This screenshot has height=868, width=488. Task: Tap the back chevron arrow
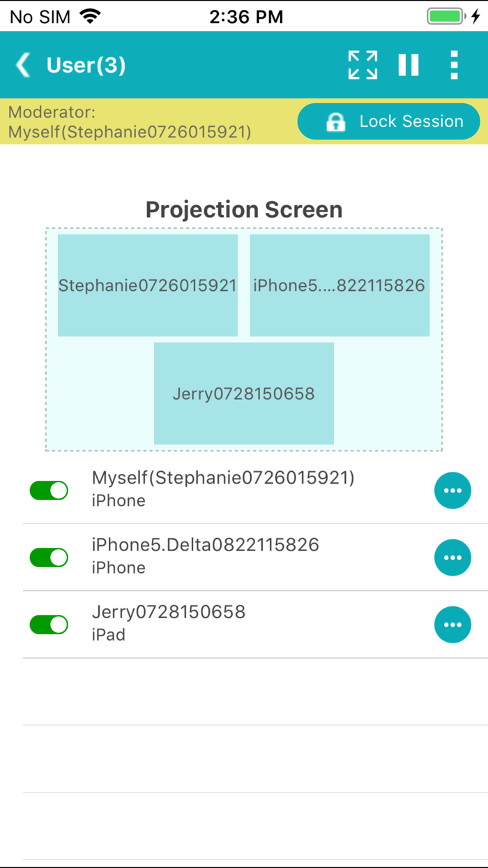point(22,65)
